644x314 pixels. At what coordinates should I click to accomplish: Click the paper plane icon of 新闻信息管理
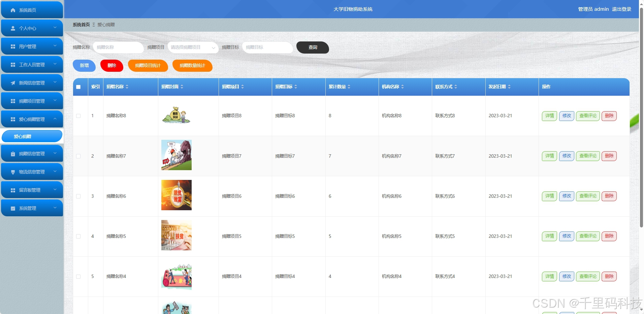point(13,83)
